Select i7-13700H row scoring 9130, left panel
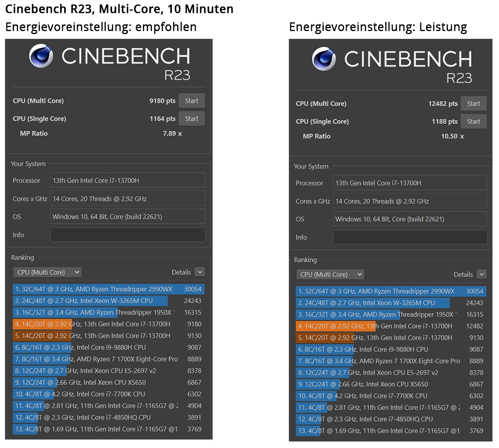499x448 pixels. point(109,336)
